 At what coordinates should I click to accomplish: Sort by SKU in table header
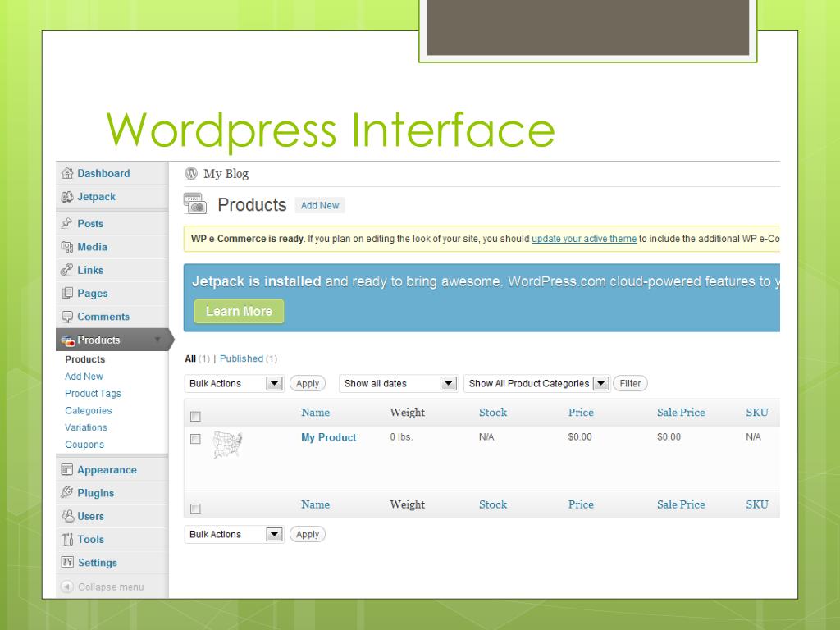[757, 413]
